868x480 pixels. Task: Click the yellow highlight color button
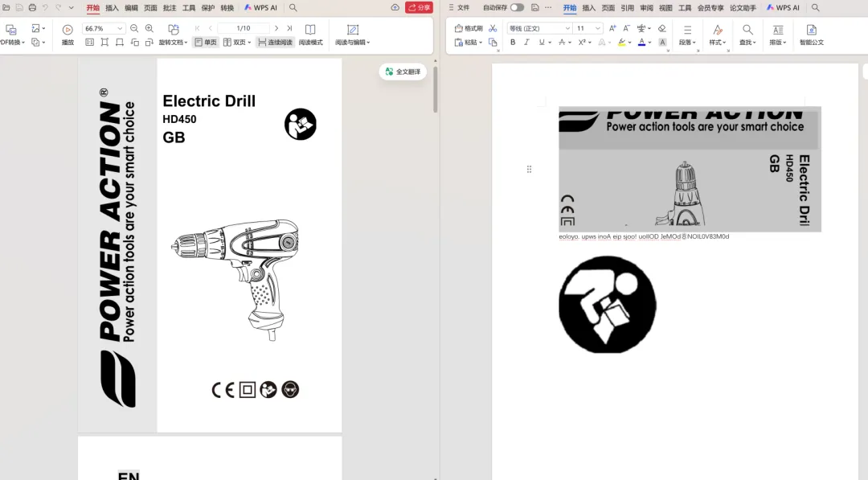622,42
